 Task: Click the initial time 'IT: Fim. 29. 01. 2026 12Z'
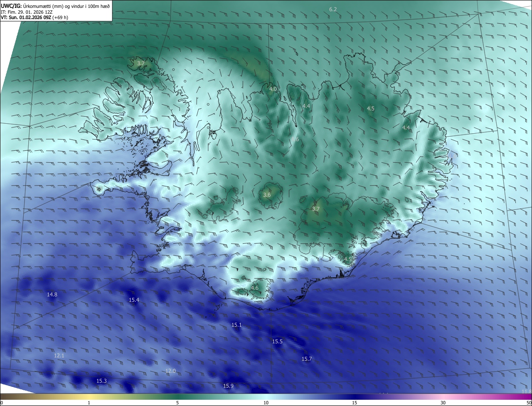coord(26,12)
